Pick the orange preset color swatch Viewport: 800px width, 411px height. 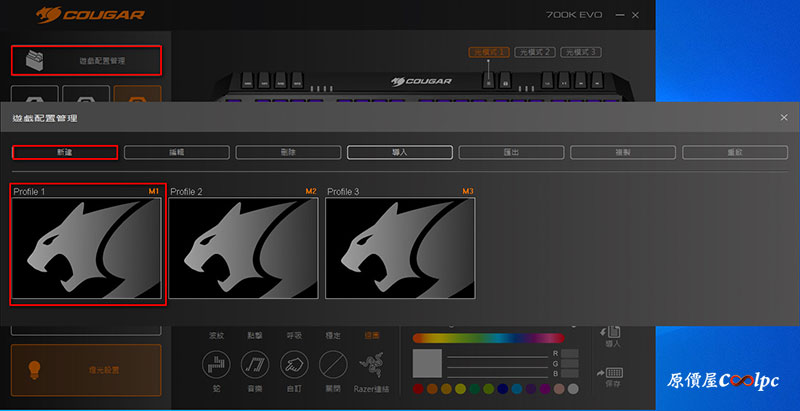433,389
